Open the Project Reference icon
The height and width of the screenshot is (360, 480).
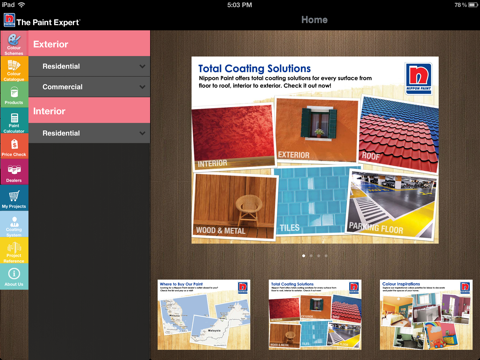(14, 250)
